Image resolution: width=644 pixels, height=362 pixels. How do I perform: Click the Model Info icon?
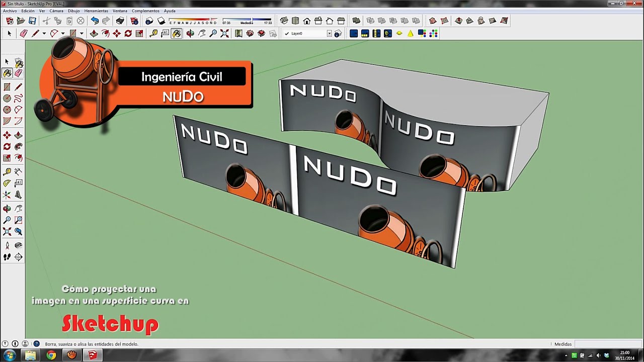134,21
